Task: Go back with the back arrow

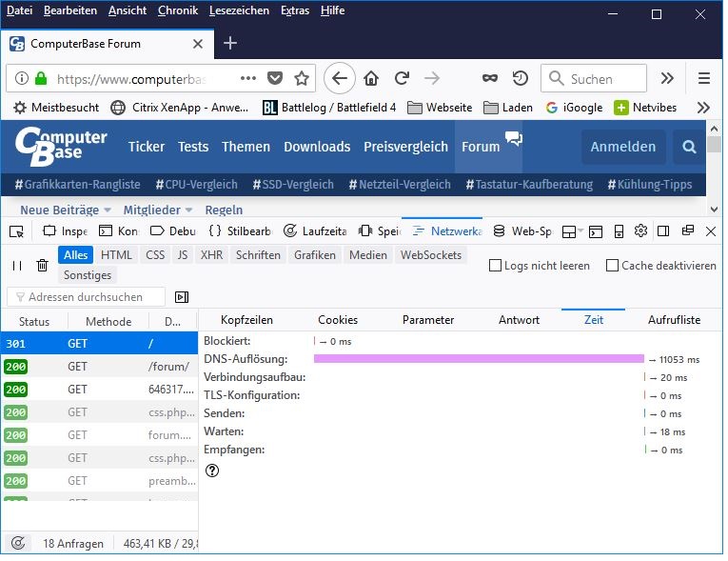Action: [x=340, y=78]
